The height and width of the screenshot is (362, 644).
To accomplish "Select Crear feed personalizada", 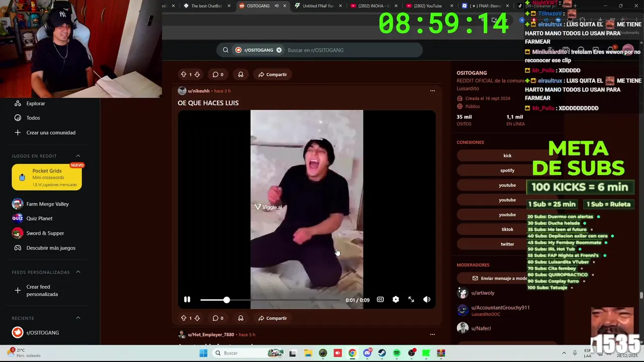I will pyautogui.click(x=42, y=291).
